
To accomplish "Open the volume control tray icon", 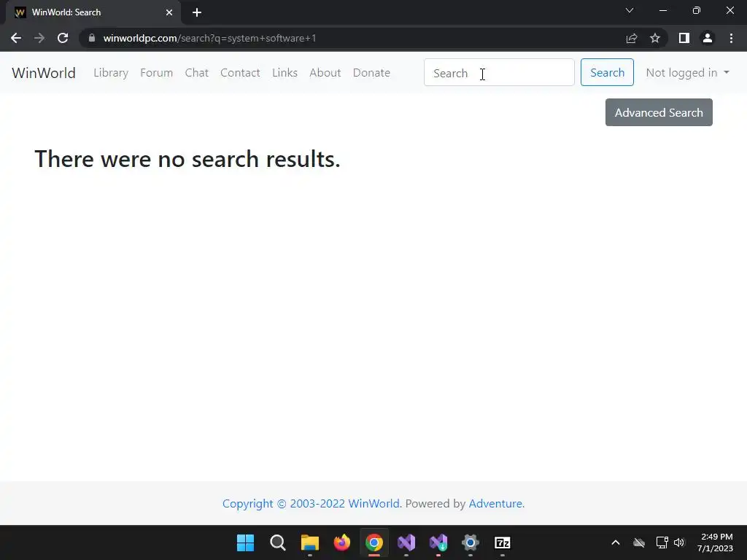I will (679, 542).
